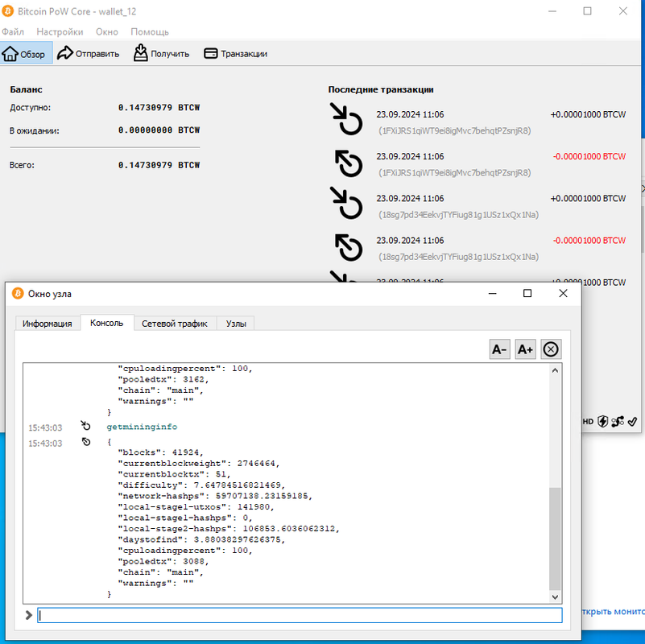Switch to the Сетевой трафик tab
The height and width of the screenshot is (644, 645).
[175, 324]
